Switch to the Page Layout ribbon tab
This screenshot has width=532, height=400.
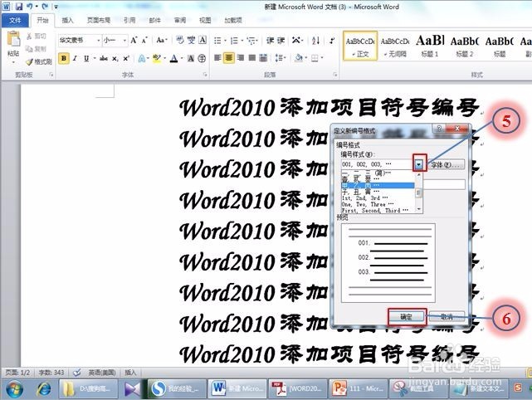coord(99,21)
